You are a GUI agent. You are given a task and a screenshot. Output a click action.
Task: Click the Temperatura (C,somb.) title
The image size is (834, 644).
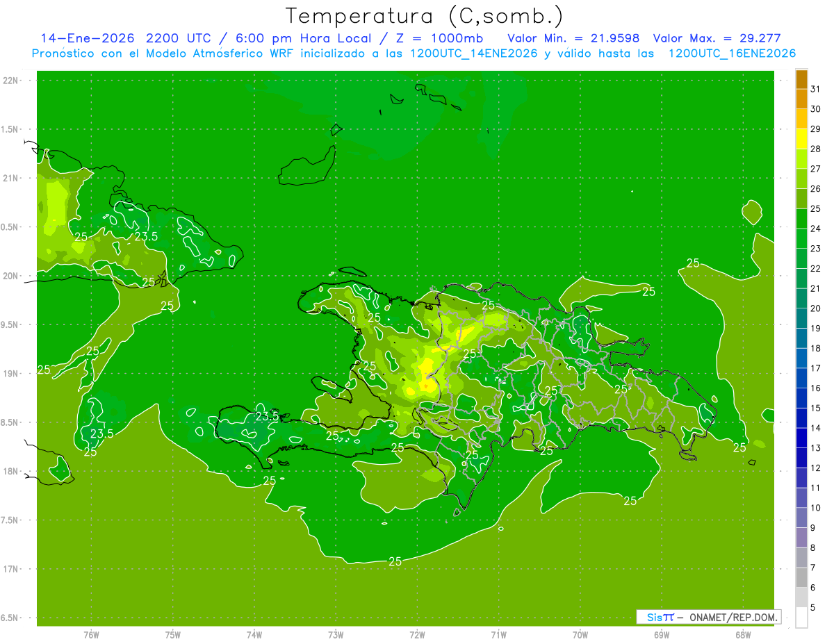425,16
